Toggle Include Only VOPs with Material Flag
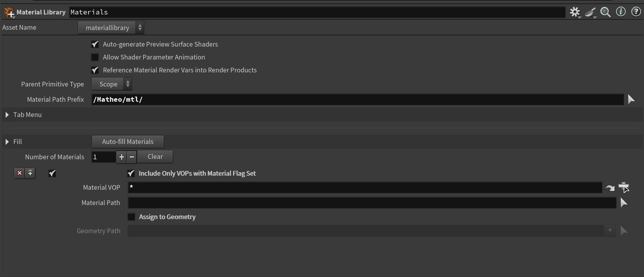The height and width of the screenshot is (277, 644). 131,173
